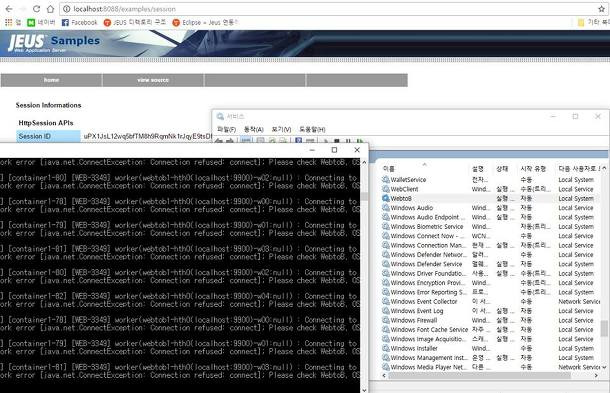Select the Windows Media Player Net service icon

pos(386,367)
